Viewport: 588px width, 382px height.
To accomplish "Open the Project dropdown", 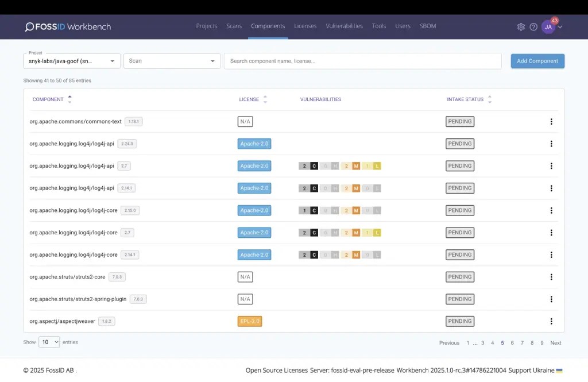I will pyautogui.click(x=72, y=61).
